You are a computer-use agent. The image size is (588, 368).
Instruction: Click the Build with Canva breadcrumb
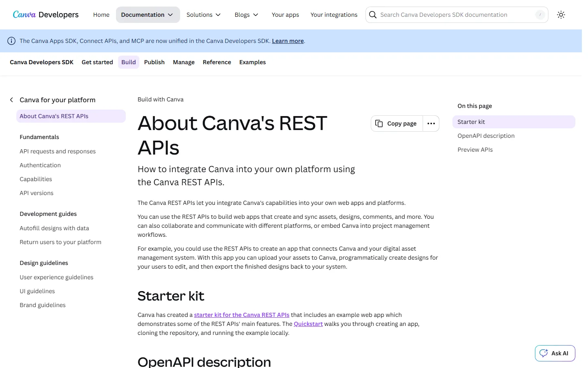[x=160, y=99]
